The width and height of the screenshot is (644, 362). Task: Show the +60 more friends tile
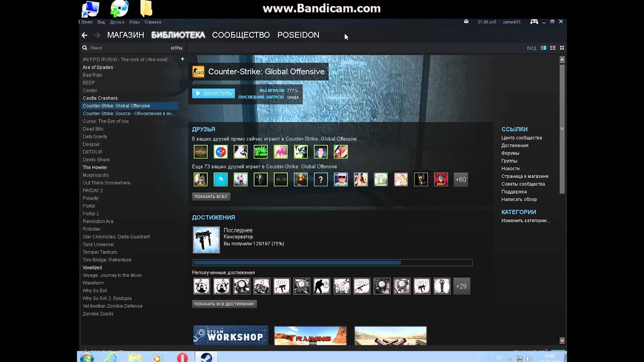click(x=460, y=179)
